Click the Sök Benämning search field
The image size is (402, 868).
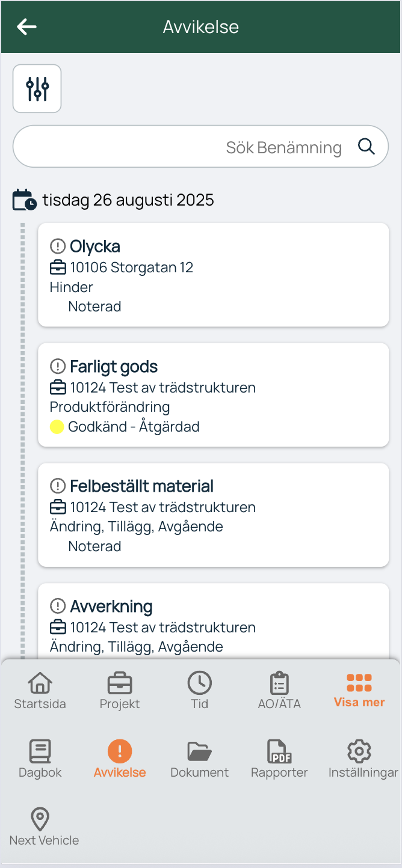click(201, 146)
